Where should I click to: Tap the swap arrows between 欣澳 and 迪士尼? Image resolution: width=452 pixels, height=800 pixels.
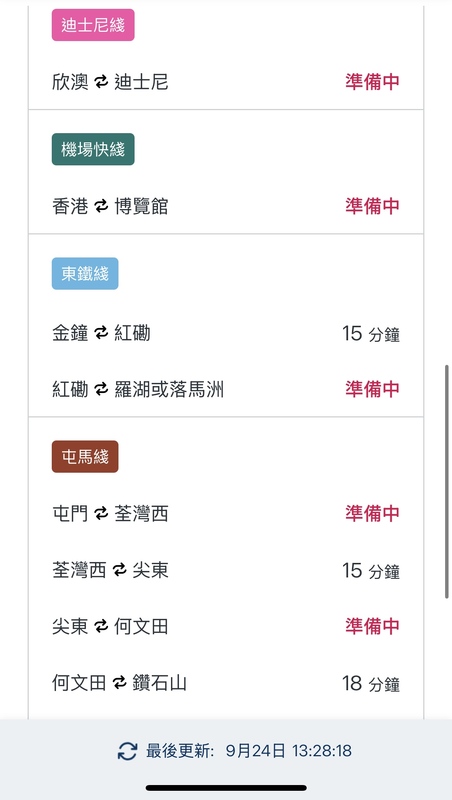(102, 82)
